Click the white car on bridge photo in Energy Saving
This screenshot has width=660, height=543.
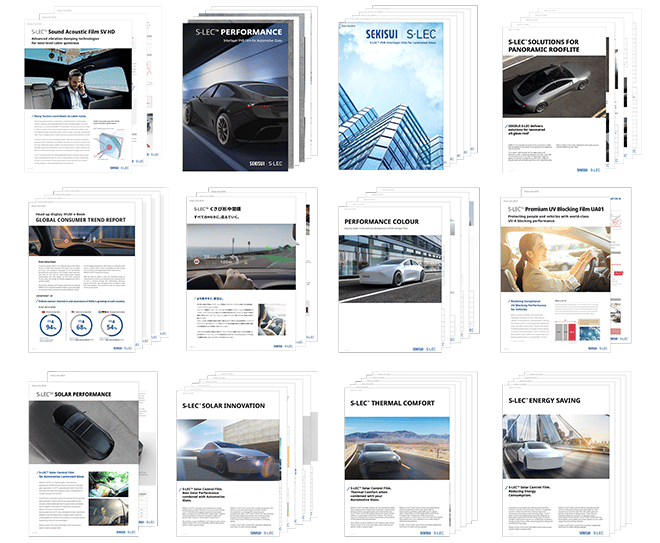click(556, 447)
